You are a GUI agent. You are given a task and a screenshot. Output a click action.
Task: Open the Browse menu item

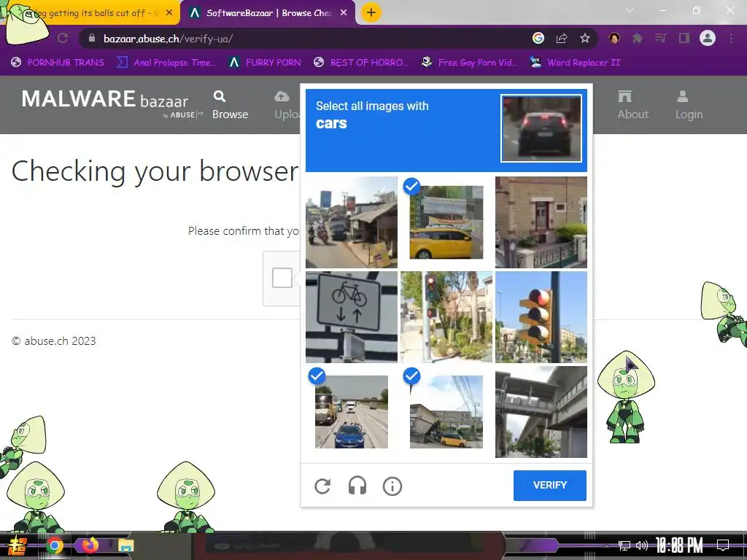pos(230,105)
